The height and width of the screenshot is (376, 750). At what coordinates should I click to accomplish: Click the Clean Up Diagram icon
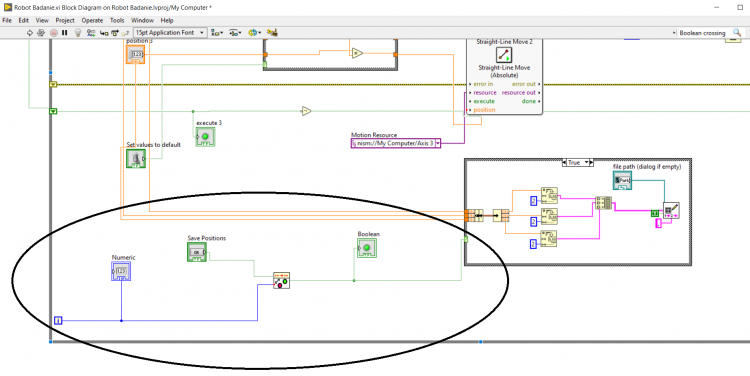(272, 33)
